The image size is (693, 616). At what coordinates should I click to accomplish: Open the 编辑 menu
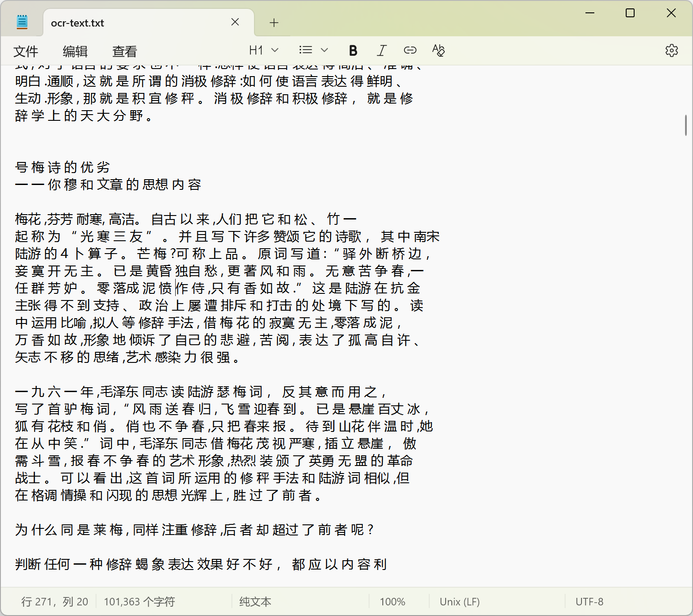(75, 51)
